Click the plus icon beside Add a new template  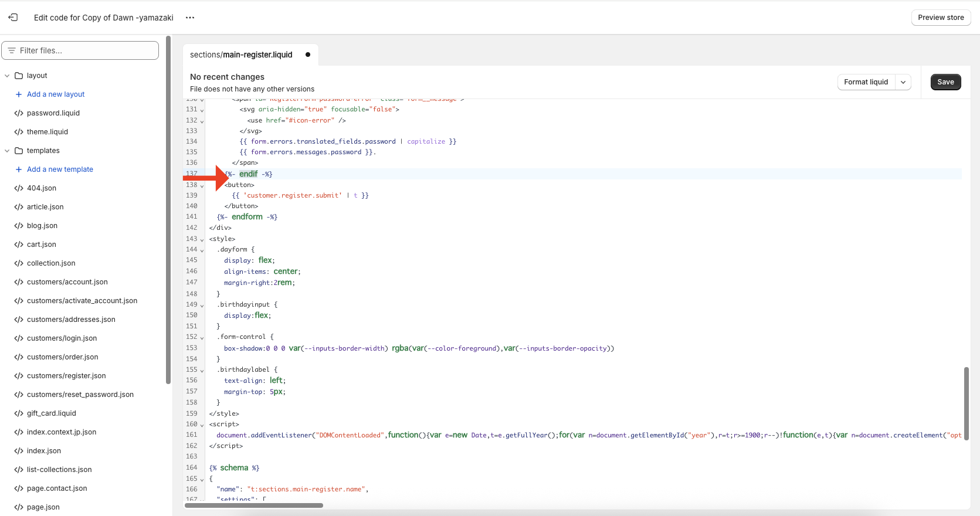(x=19, y=169)
